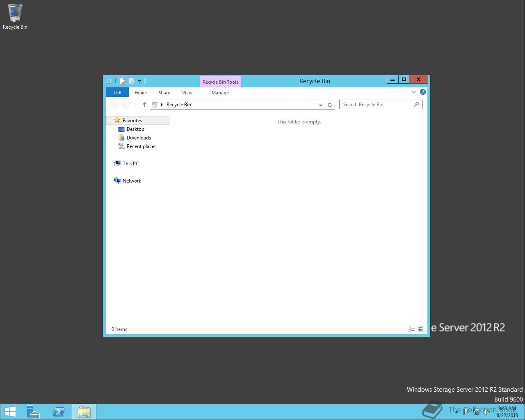
Task: Expand the ribbon using the chevron arrow
Action: tap(414, 92)
